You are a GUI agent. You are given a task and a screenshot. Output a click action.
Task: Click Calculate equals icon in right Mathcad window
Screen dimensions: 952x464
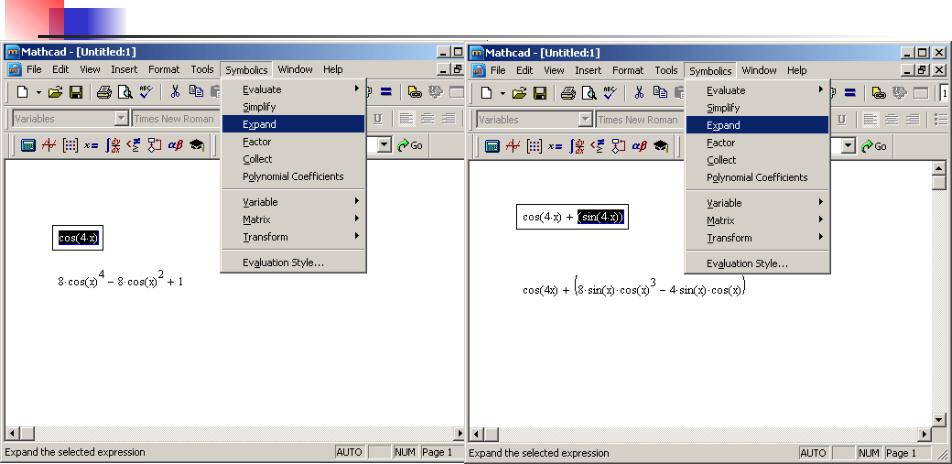tap(850, 94)
